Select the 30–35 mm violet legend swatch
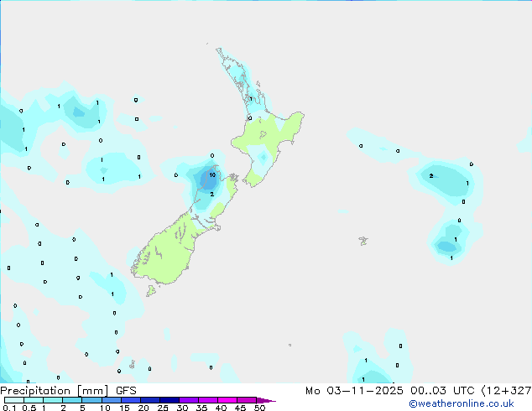 pyautogui.click(x=188, y=400)
